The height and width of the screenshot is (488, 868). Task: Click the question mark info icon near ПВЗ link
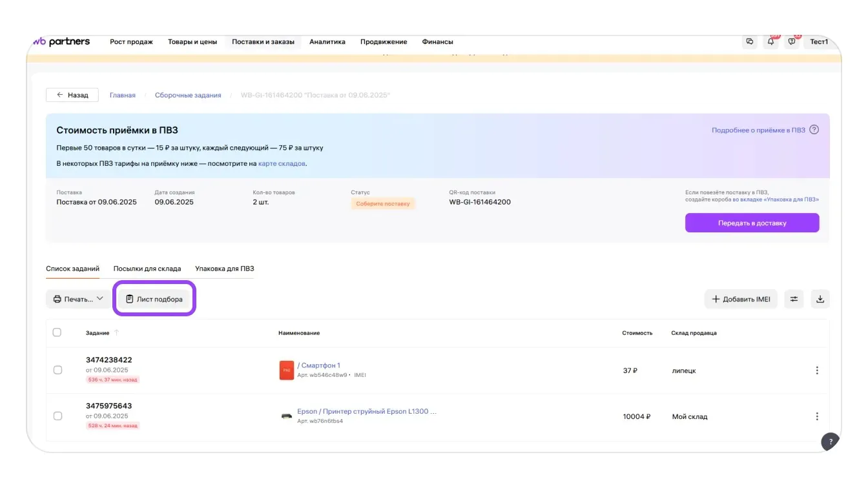(814, 130)
